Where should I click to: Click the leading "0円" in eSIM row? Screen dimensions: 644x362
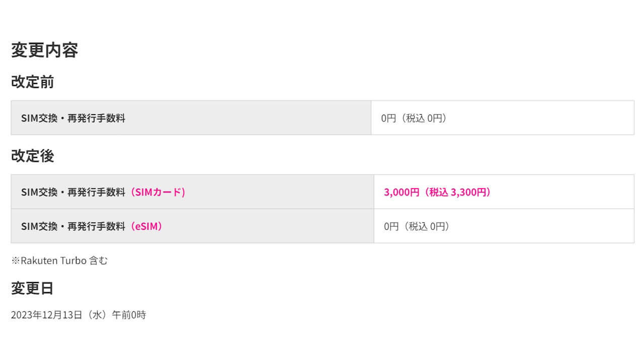391,226
